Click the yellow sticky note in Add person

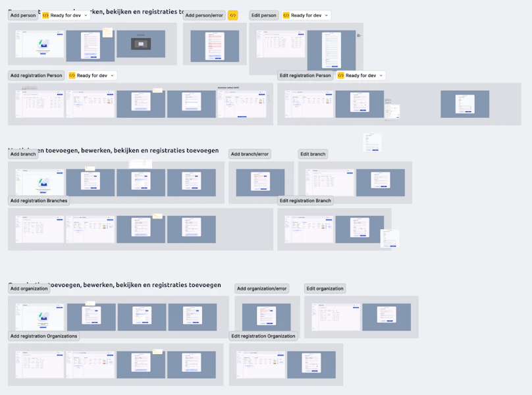coord(107,32)
